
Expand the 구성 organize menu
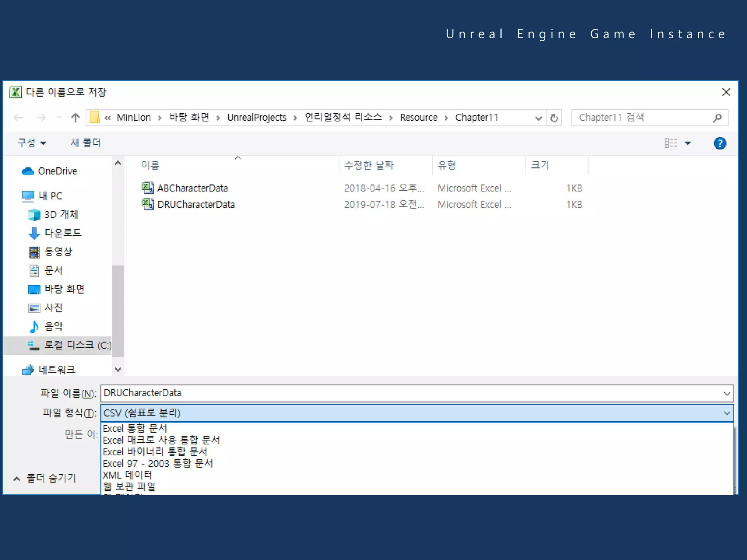[32, 143]
